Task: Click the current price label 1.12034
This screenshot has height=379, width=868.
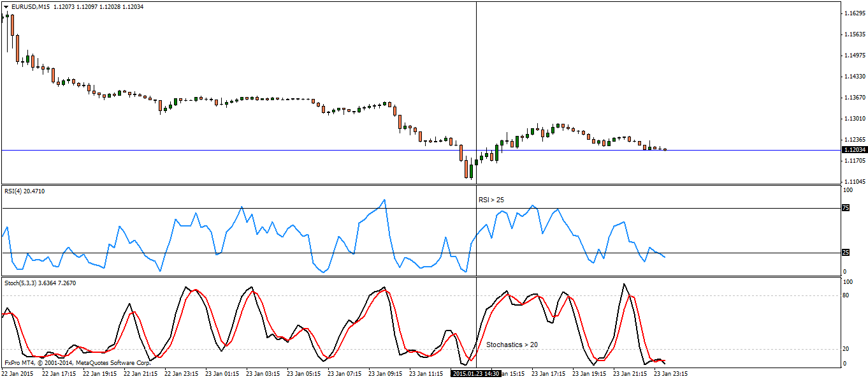Action: [854, 150]
